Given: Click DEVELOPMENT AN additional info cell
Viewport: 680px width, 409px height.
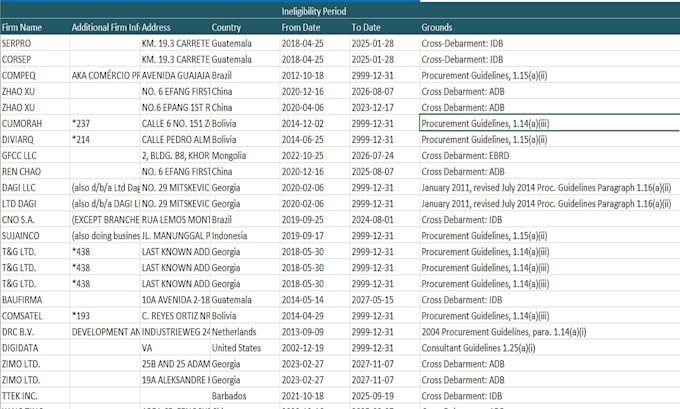Looking at the screenshot, I should 105,332.
